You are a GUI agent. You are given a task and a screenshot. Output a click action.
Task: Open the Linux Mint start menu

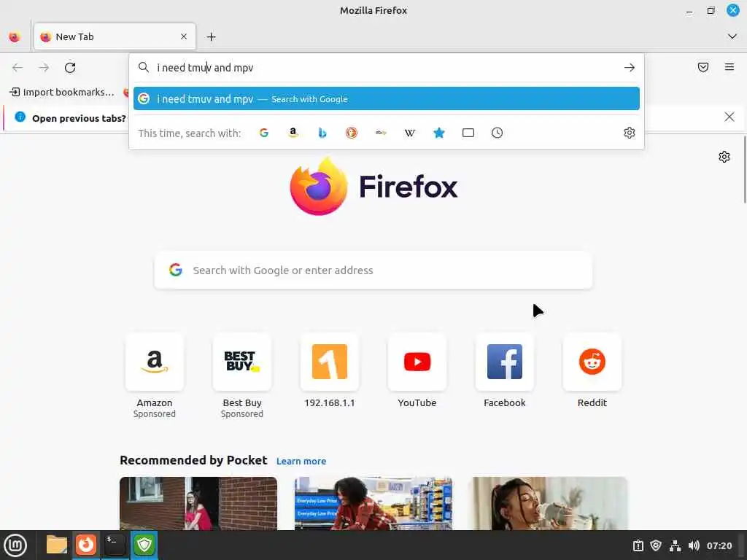(x=15, y=545)
